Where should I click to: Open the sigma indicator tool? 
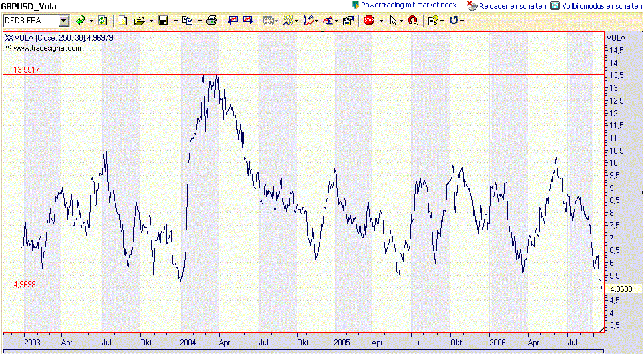click(328, 21)
